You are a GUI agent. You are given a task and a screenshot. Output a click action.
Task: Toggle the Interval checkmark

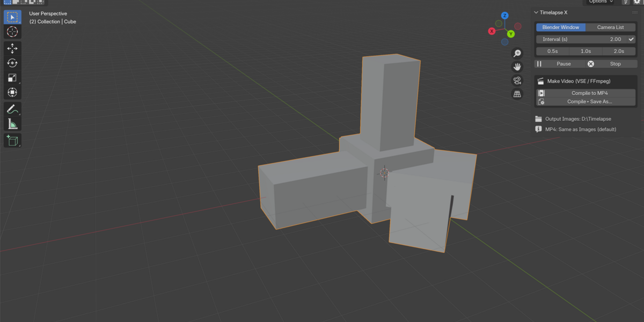631,39
